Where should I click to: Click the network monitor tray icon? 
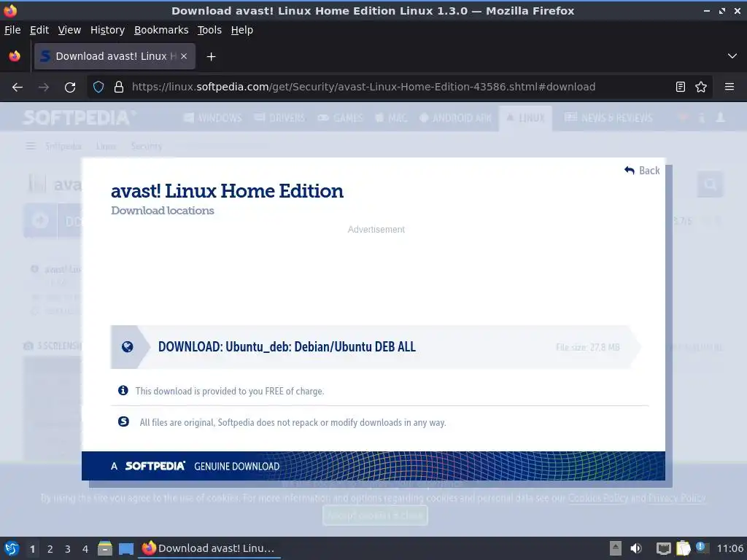click(663, 548)
